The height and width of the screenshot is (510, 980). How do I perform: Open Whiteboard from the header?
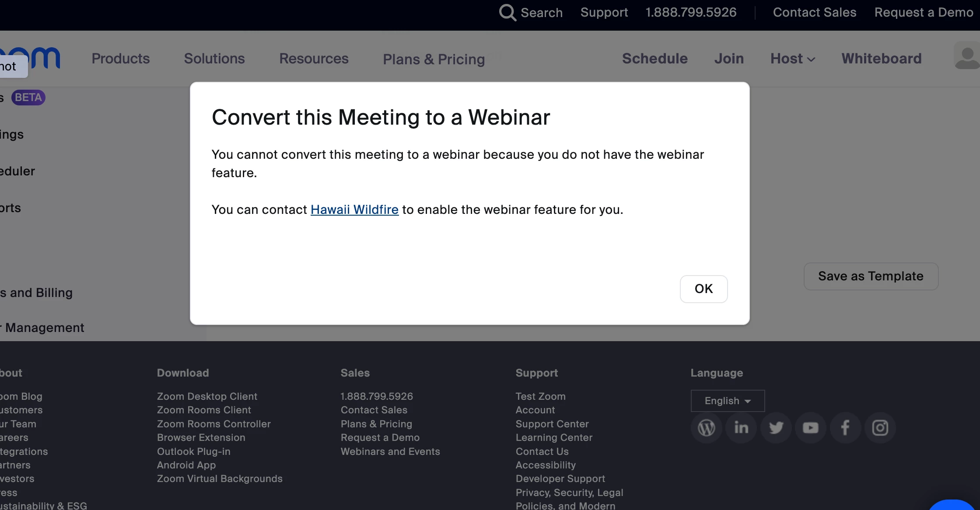pos(882,59)
